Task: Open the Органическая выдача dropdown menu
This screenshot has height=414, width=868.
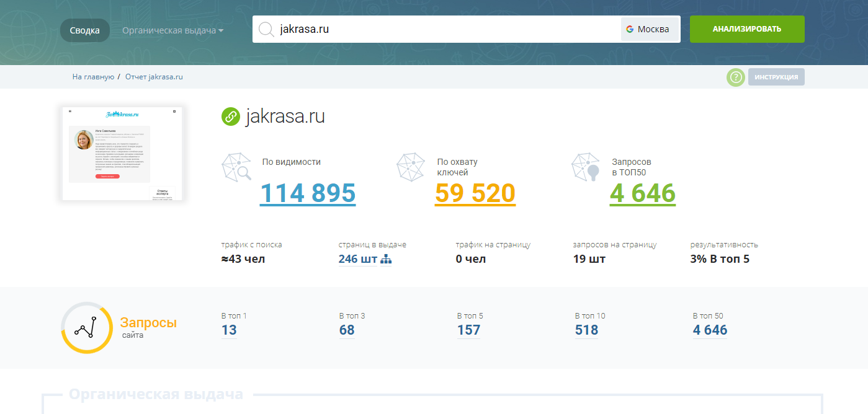Action: (x=172, y=30)
